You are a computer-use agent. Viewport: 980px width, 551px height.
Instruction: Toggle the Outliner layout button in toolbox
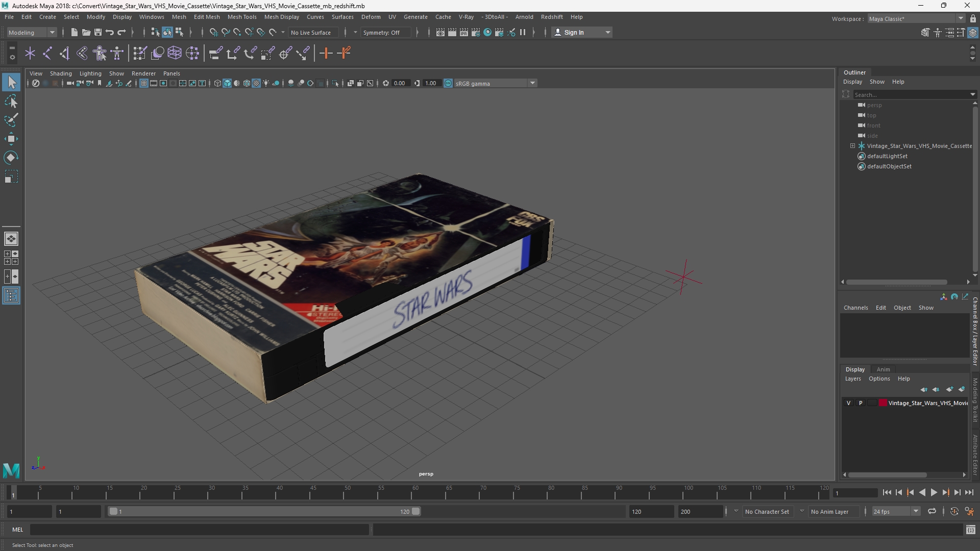[11, 296]
